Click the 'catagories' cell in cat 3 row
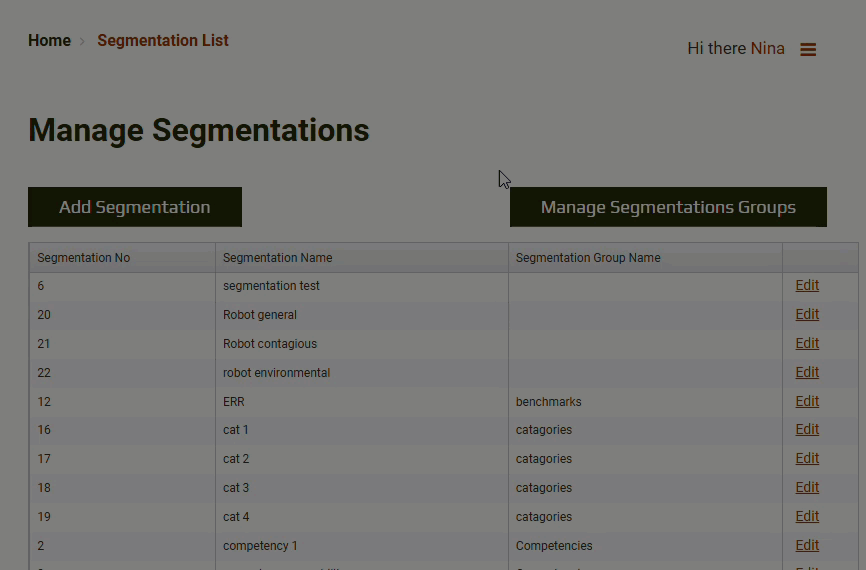Image resolution: width=866 pixels, height=570 pixels. pos(645,488)
